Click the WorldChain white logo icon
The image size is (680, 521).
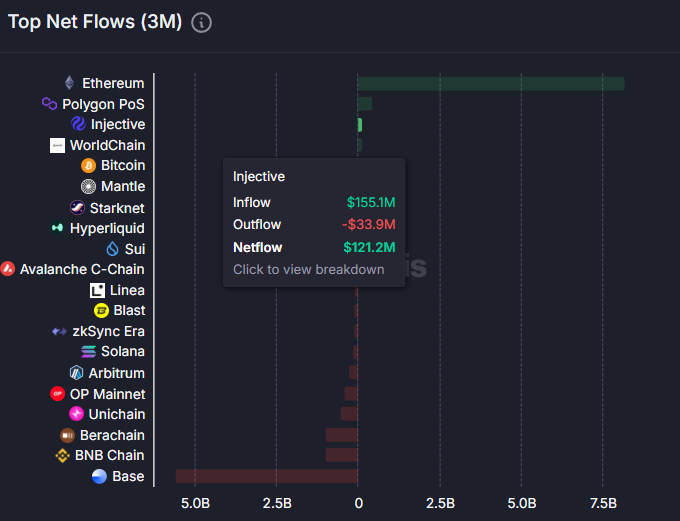[x=57, y=145]
